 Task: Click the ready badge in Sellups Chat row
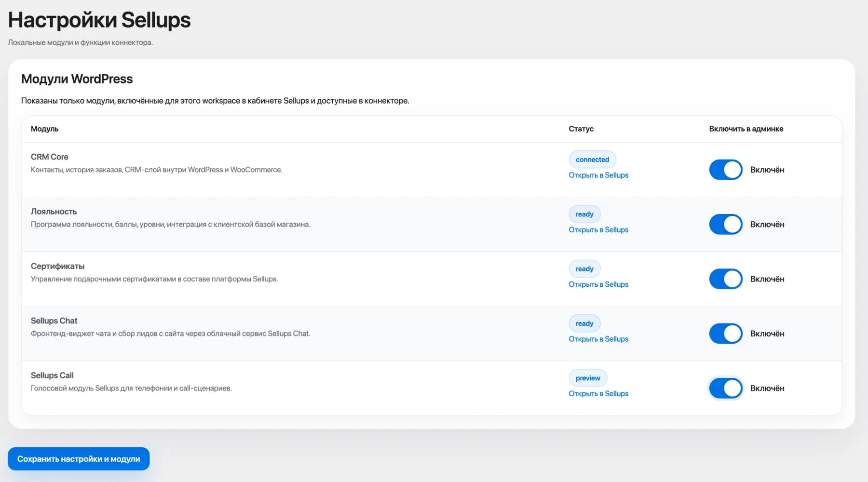click(x=584, y=323)
